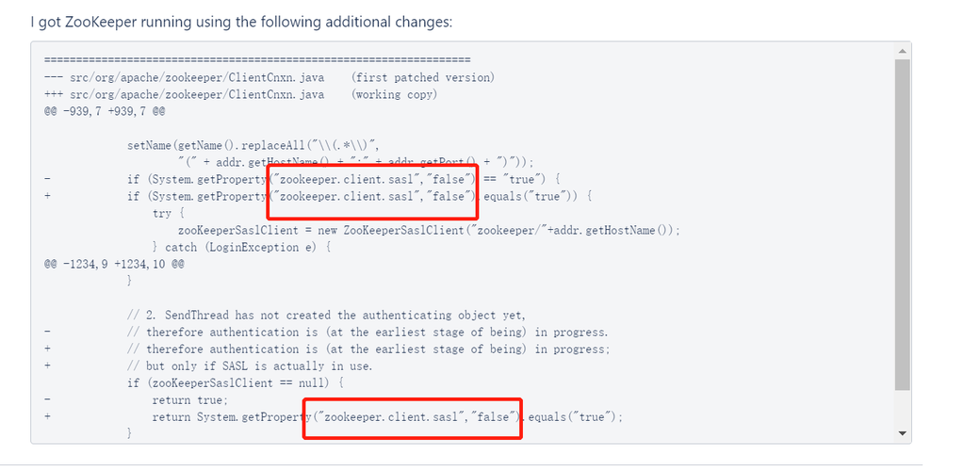Viewport: 980px width, 471px height.
Task: Click the code block vertical scrollbar thumb
Action: tap(902, 225)
